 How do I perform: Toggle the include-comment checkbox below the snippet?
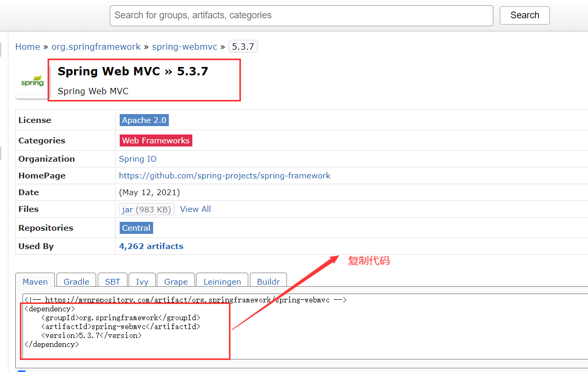coord(20,370)
